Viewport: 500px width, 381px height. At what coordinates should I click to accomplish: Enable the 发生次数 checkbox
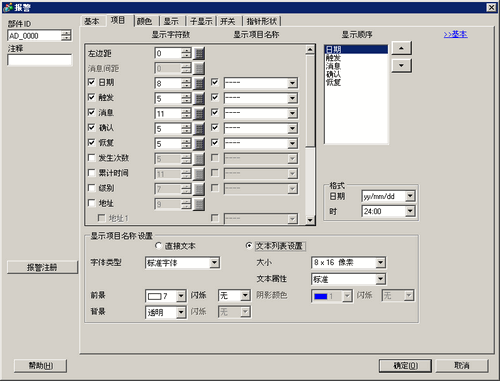click(x=91, y=157)
